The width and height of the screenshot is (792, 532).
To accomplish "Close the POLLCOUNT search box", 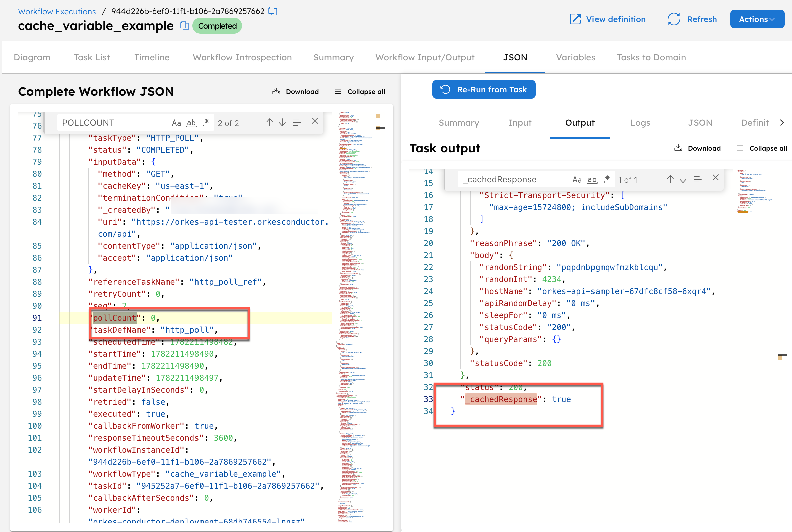I will point(315,121).
